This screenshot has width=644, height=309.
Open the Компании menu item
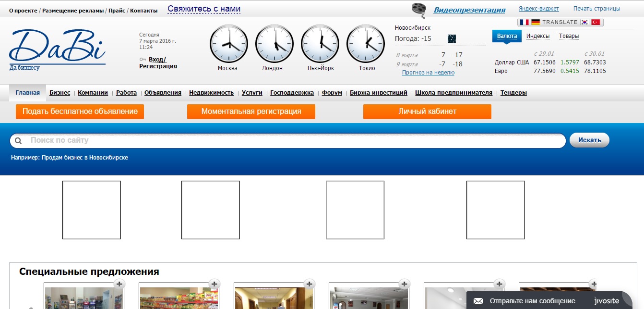[x=93, y=93]
